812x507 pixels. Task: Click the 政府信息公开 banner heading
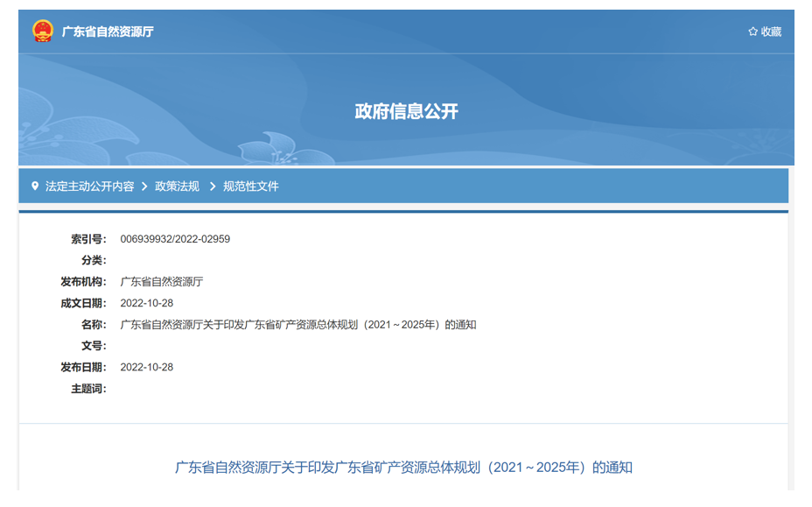405,111
